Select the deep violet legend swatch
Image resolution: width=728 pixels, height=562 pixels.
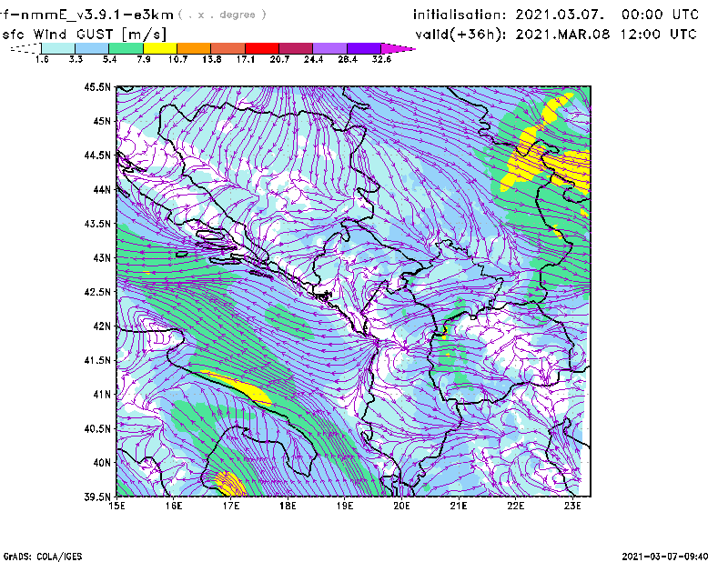pos(363,48)
